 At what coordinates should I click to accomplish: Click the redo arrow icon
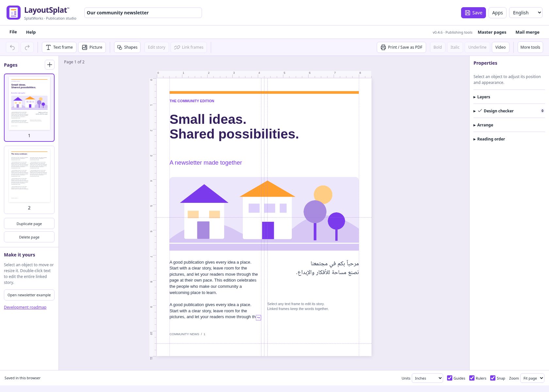(x=27, y=47)
